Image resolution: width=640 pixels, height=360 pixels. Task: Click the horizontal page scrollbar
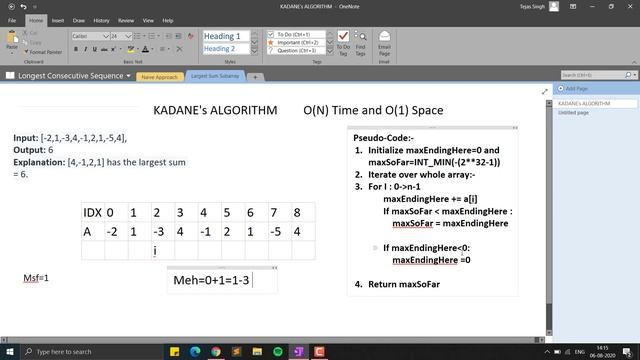point(273,339)
